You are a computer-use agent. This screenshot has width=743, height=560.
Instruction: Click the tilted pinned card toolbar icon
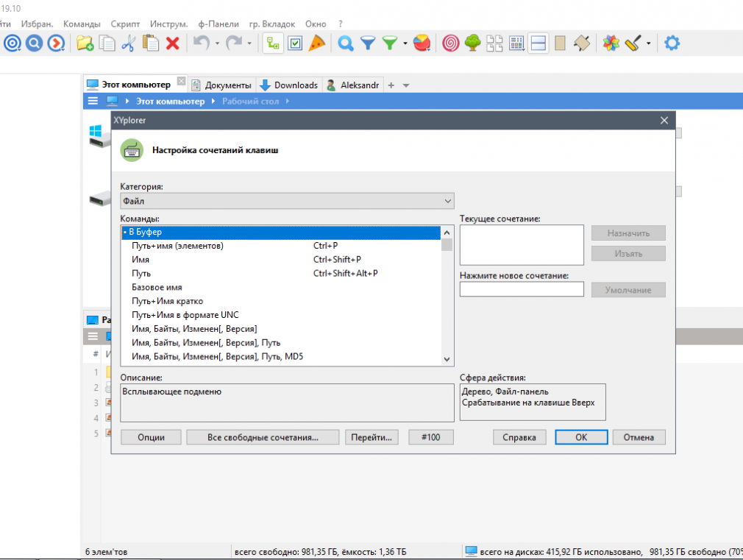point(582,43)
